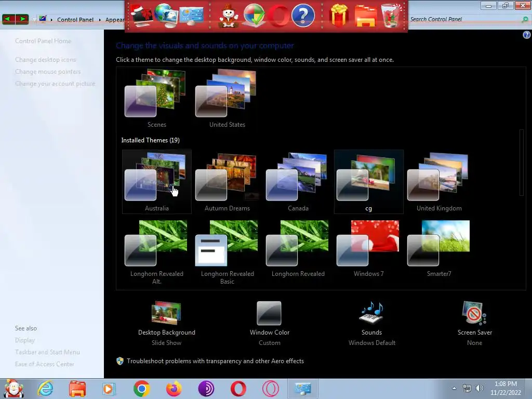Select the Canada theme

(x=298, y=182)
